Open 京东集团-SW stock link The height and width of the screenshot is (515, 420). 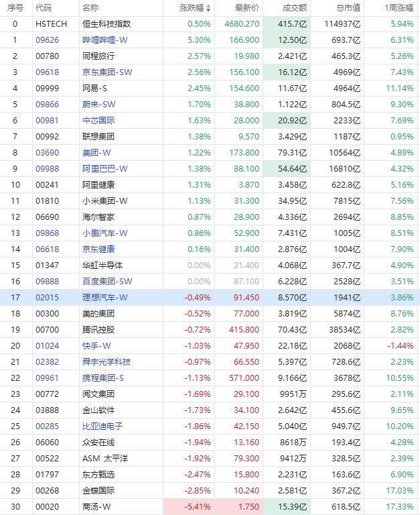click(107, 72)
